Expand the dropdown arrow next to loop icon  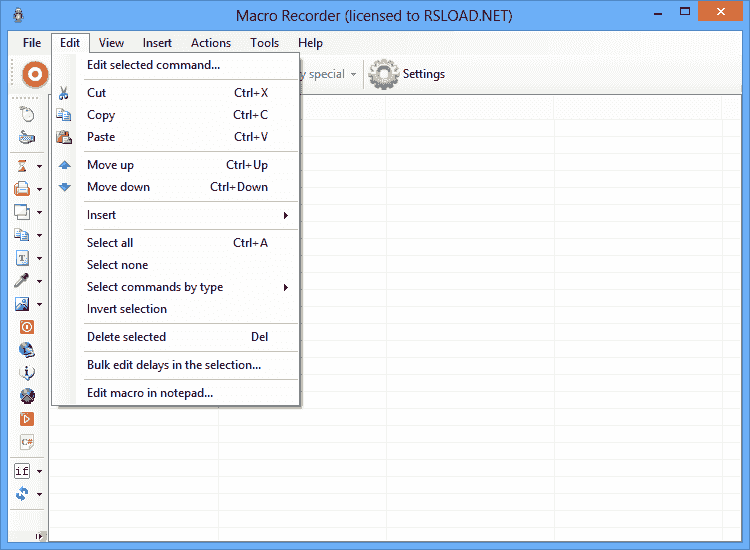[39, 494]
